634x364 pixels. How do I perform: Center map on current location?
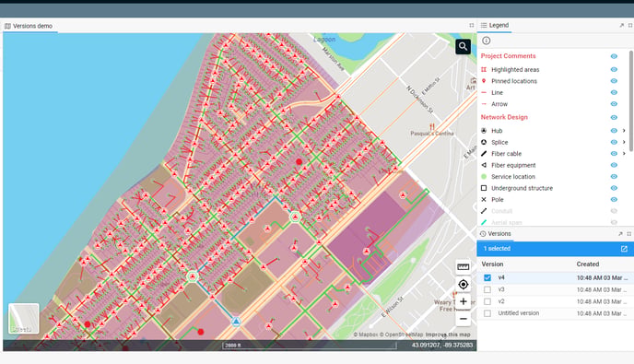(463, 285)
